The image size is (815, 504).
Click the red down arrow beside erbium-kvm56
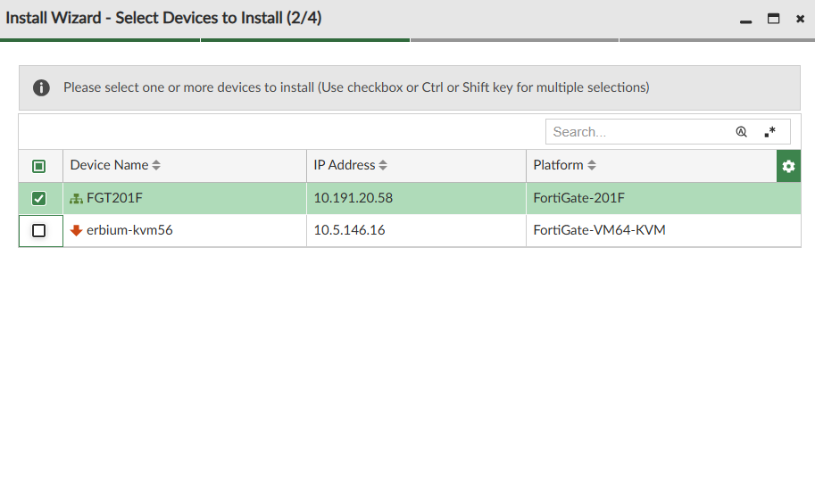click(x=76, y=230)
